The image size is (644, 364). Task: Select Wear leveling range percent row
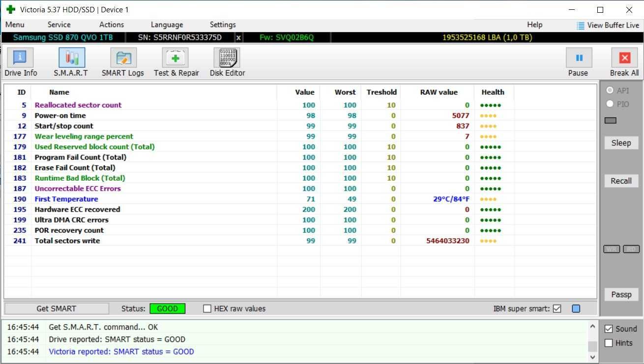point(300,137)
